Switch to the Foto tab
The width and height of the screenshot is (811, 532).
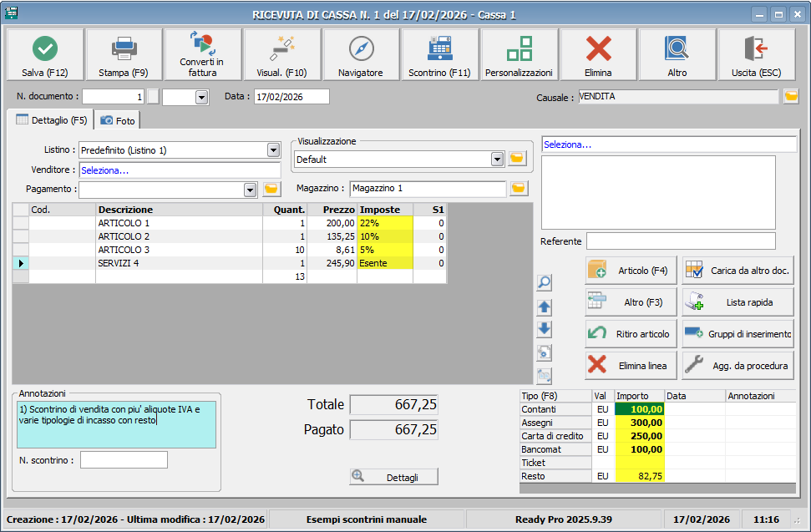[x=117, y=120]
